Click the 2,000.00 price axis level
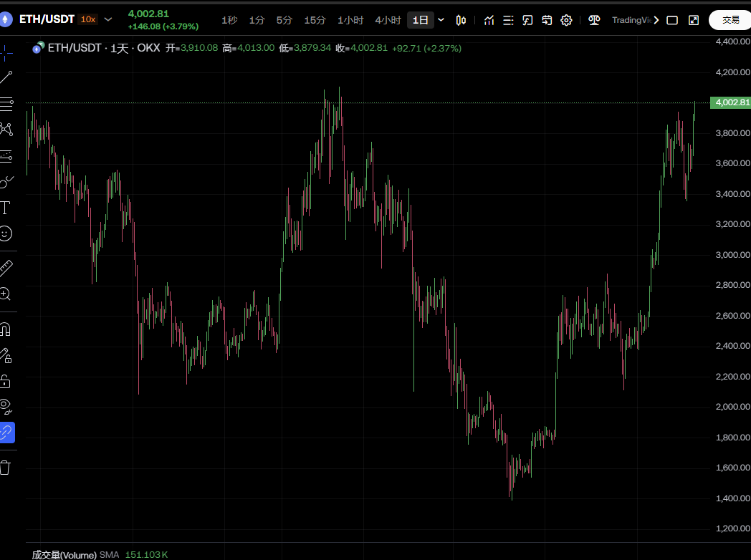 [733, 407]
